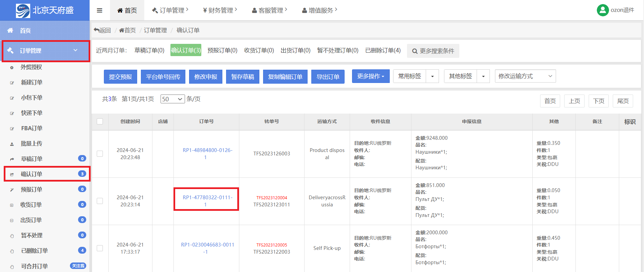The width and height of the screenshot is (644, 272).
Task: Click the magnifier icon in 更多搜索条件
Action: point(415,51)
